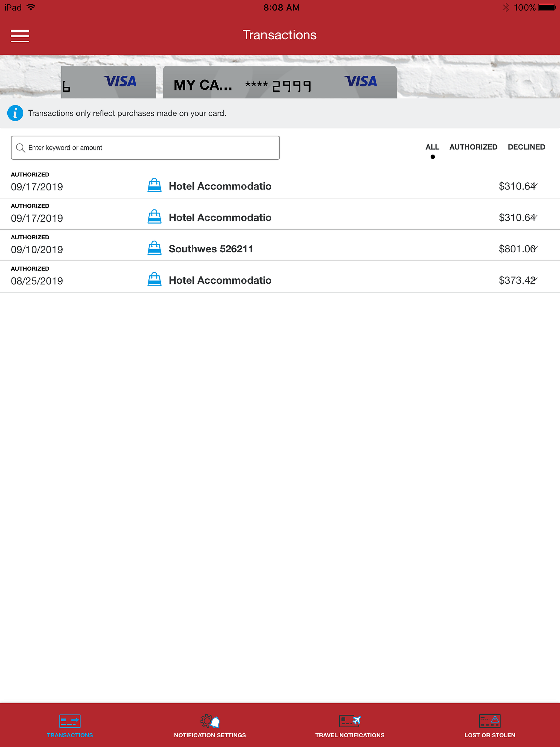
Task: Tap the blue info icon
Action: click(x=15, y=113)
